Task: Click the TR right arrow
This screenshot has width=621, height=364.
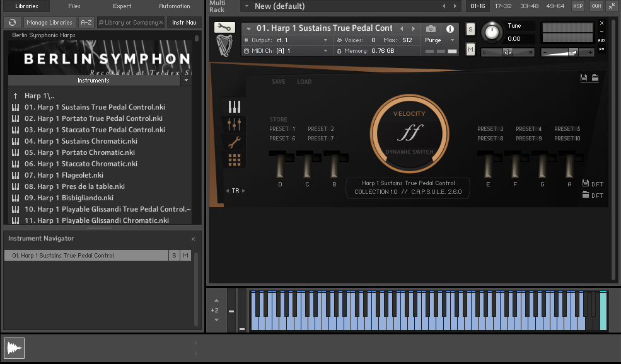Action: [x=243, y=191]
